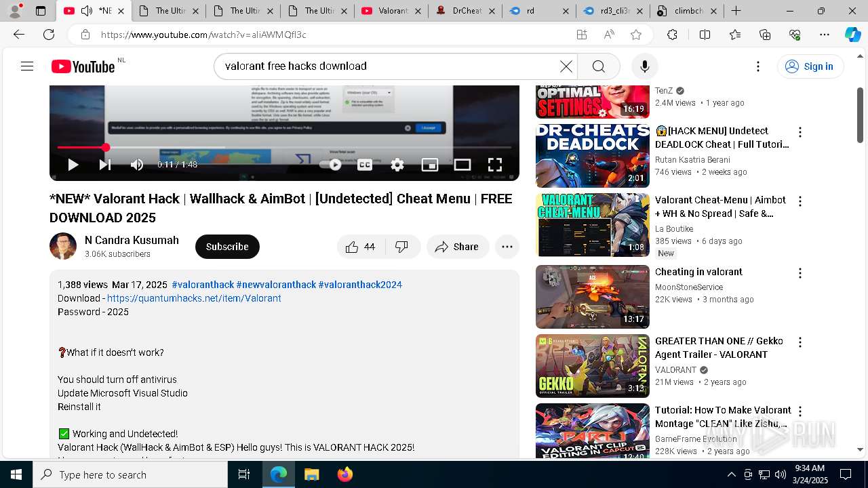
Task: Click the video progress bar
Action: click(x=284, y=147)
